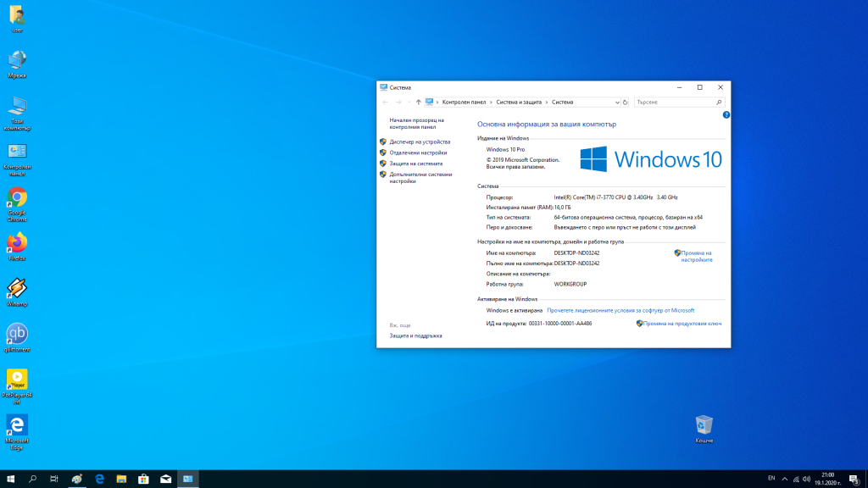Go up one level with up arrow
The image size is (868, 488).
418,102
